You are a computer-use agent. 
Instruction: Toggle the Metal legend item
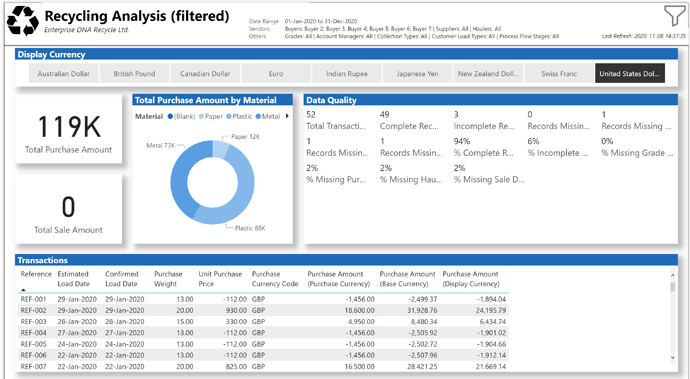point(268,117)
